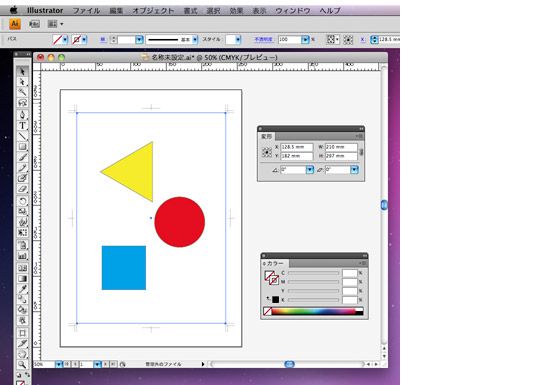This screenshot has width=550, height=385.
Task: Click the C (cyan) slider track
Action: click(x=313, y=273)
